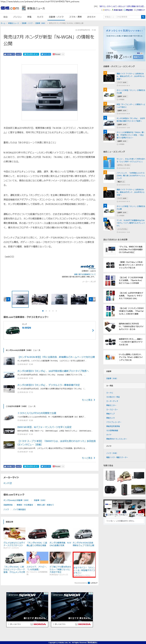Screen dimensions: 146x644
Task: Switch to the カメラ navigation tab
Action: click(x=40, y=17)
